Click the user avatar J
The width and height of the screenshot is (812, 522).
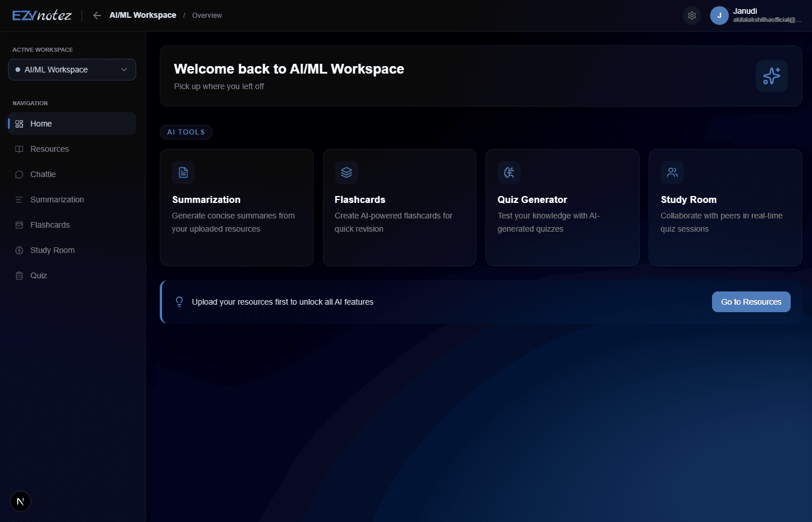pos(719,16)
